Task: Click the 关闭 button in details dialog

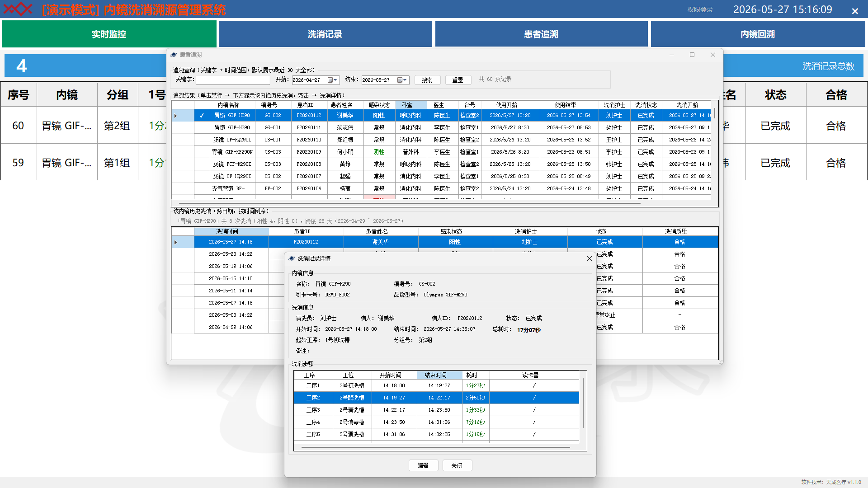Action: (457, 465)
